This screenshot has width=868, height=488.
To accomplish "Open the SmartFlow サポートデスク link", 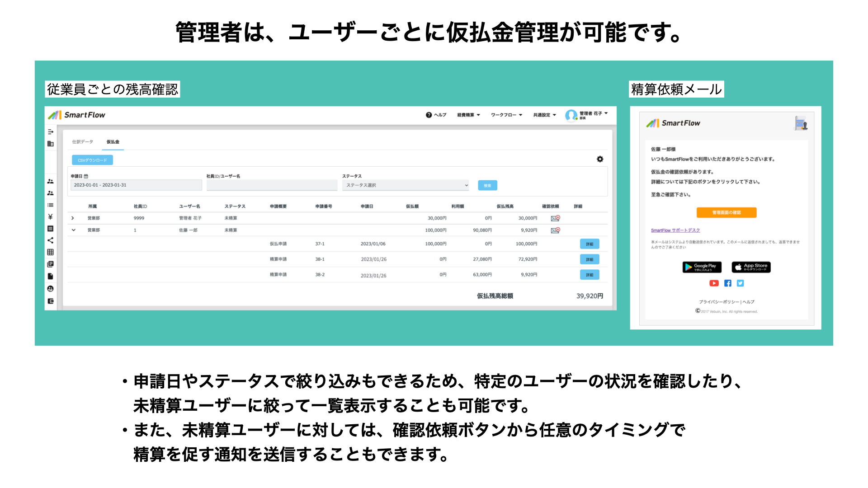I will click(675, 230).
